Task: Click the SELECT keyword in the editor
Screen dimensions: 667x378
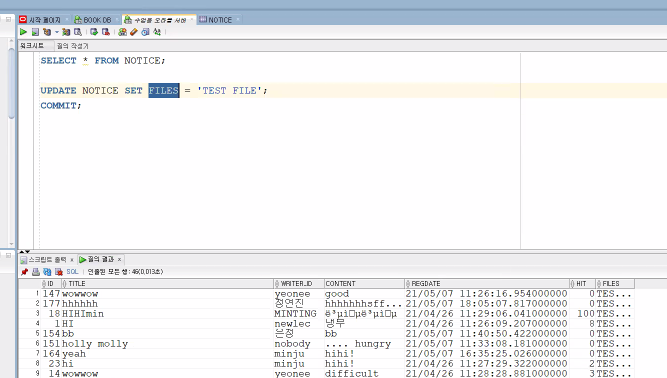Action: [x=58, y=61]
